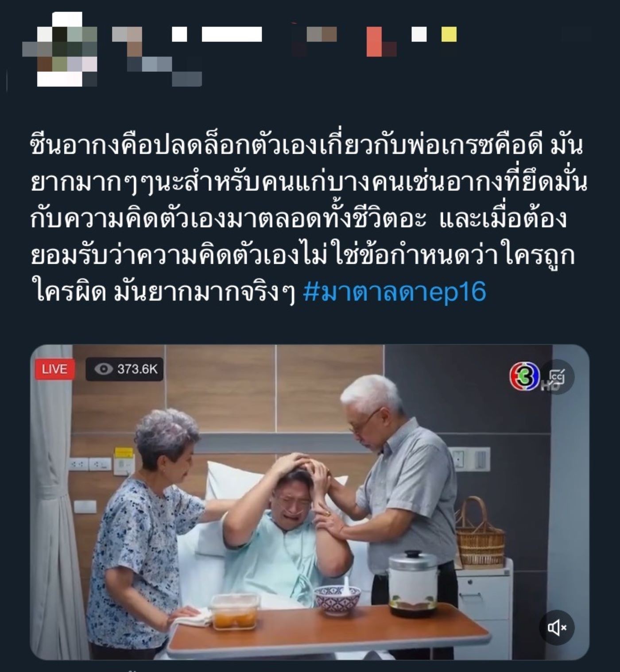Click the 373.6K viewer count

pyautogui.click(x=137, y=369)
